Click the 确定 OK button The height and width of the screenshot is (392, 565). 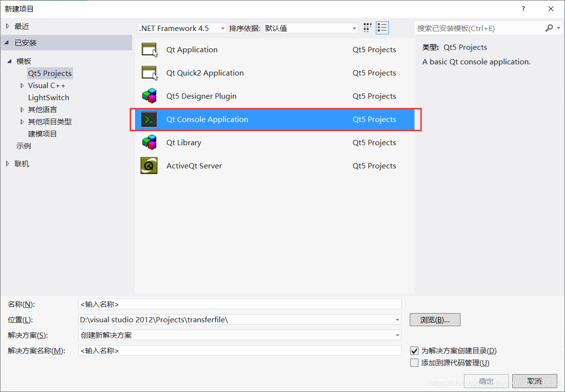486,381
